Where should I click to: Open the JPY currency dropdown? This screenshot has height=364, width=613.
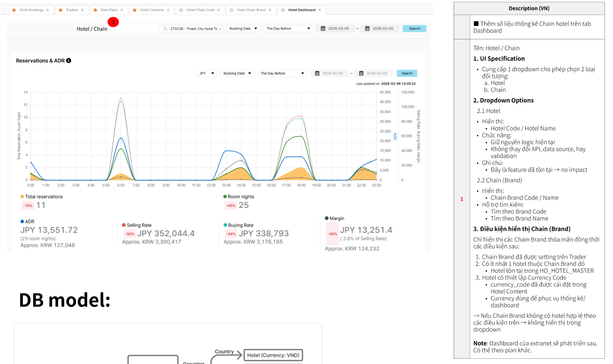coord(207,74)
